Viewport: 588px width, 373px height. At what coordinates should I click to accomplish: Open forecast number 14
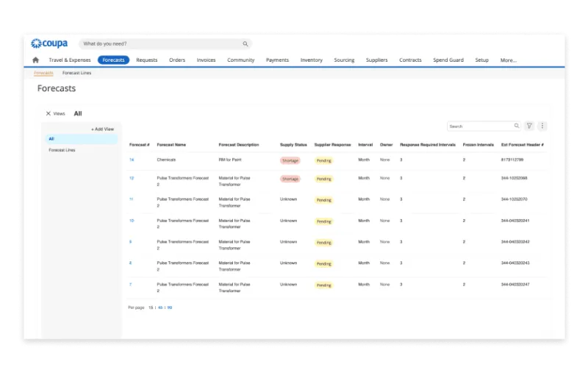tap(132, 160)
